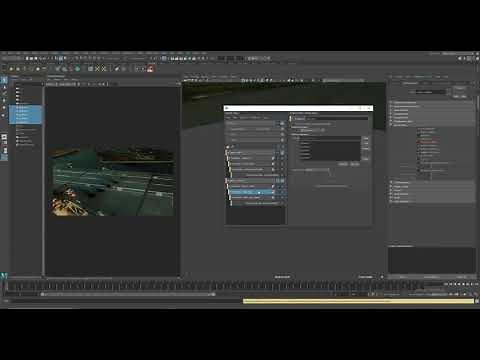480x360 pixels.
Task: Click the green sphere shelf icon
Action: [x=78, y=69]
